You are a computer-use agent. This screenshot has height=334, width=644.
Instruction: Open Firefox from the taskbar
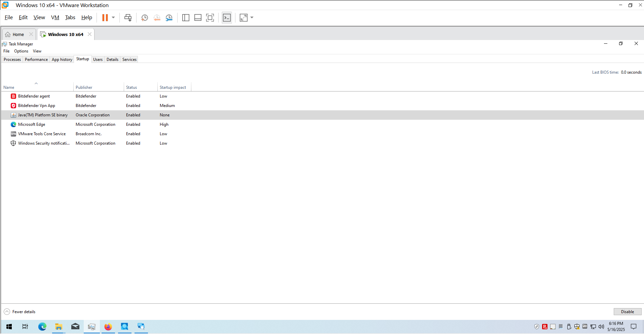108,327
